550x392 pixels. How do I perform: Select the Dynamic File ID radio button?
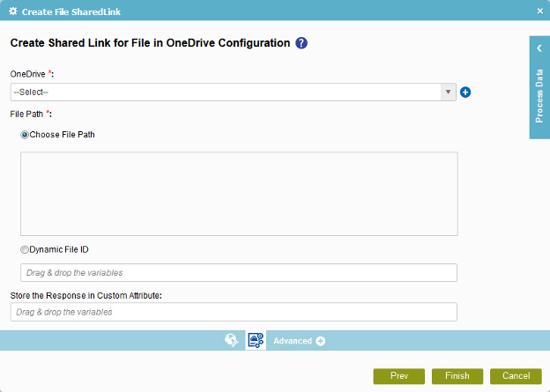[25, 249]
